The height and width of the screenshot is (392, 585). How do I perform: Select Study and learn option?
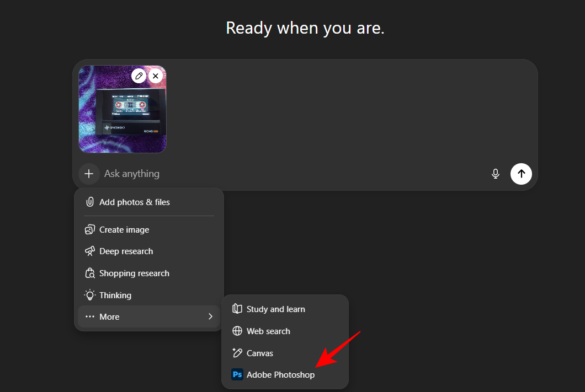click(x=275, y=309)
